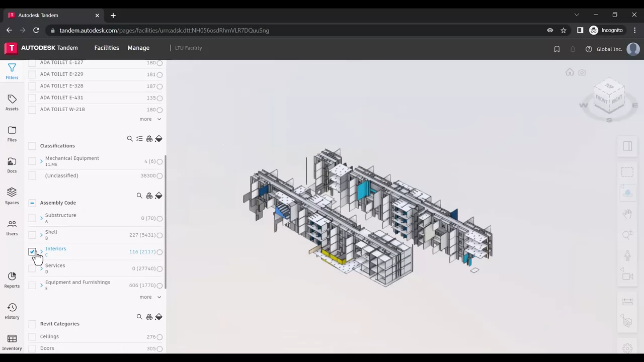644x362 pixels.
Task: Open the Facilities menu
Action: click(x=107, y=48)
